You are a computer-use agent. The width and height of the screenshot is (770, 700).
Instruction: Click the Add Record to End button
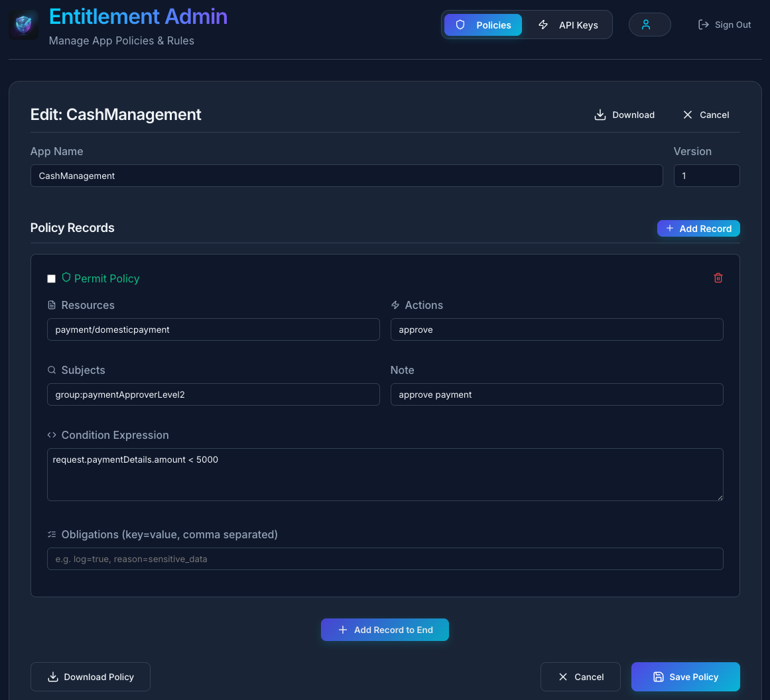click(x=385, y=629)
